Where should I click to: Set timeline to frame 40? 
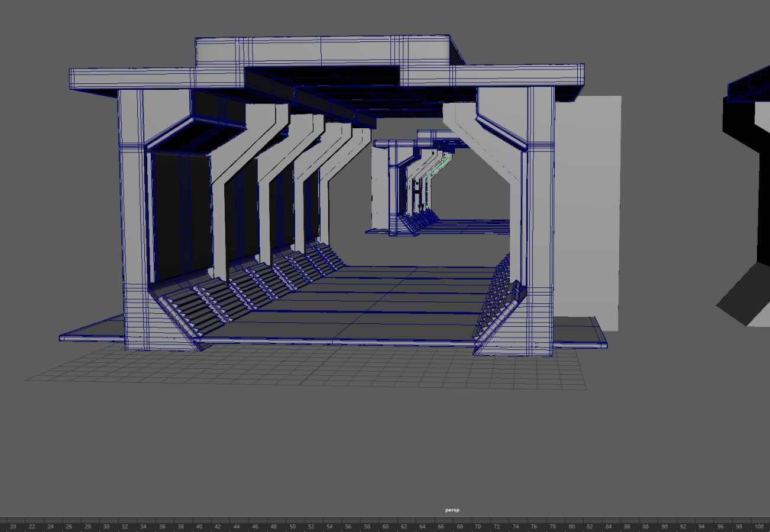click(199, 526)
